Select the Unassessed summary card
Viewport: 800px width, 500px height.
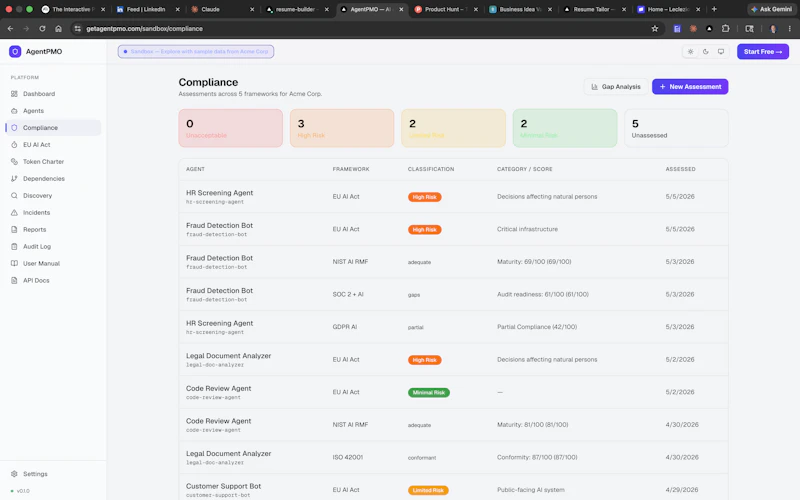[x=677, y=128]
